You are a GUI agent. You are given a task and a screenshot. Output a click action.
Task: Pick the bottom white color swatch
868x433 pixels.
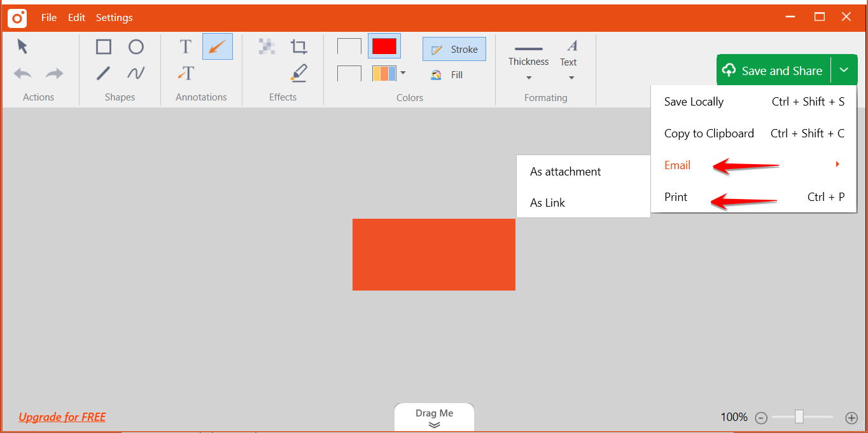349,73
